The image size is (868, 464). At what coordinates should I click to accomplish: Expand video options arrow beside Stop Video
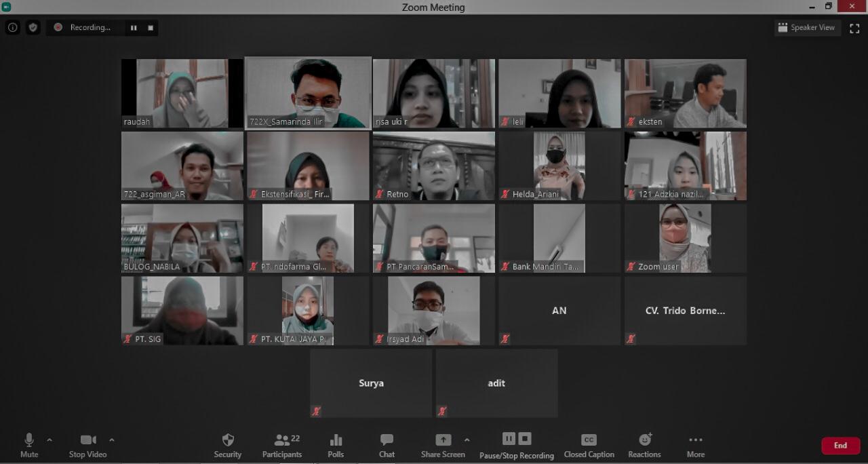click(x=112, y=440)
